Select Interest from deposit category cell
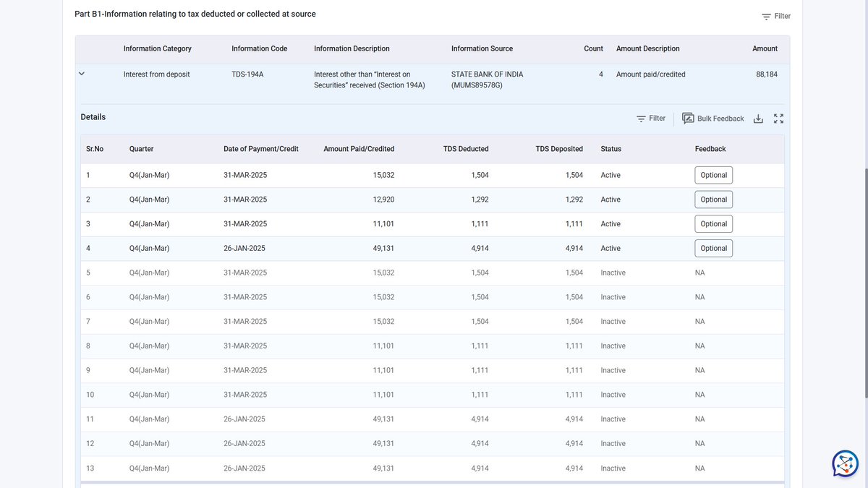 pyautogui.click(x=157, y=74)
